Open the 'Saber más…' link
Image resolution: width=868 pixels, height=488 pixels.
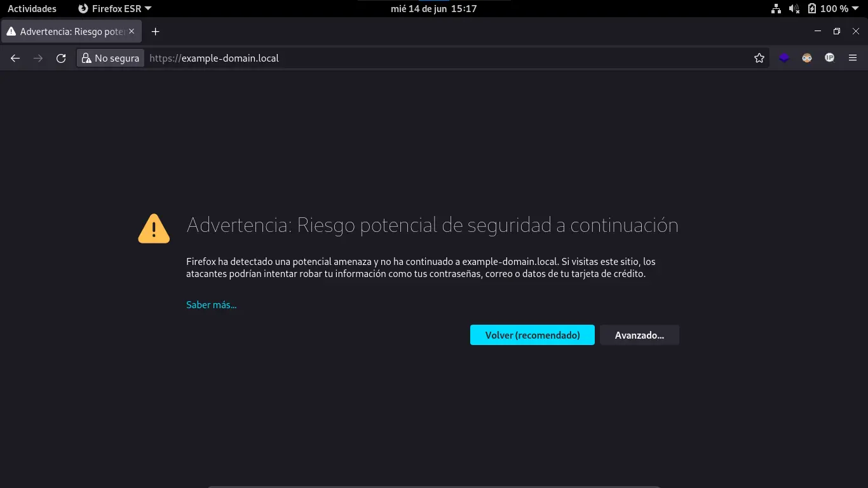(x=212, y=305)
